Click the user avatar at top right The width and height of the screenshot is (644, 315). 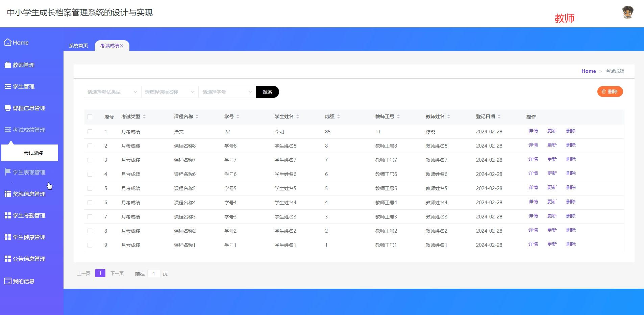[x=628, y=12]
